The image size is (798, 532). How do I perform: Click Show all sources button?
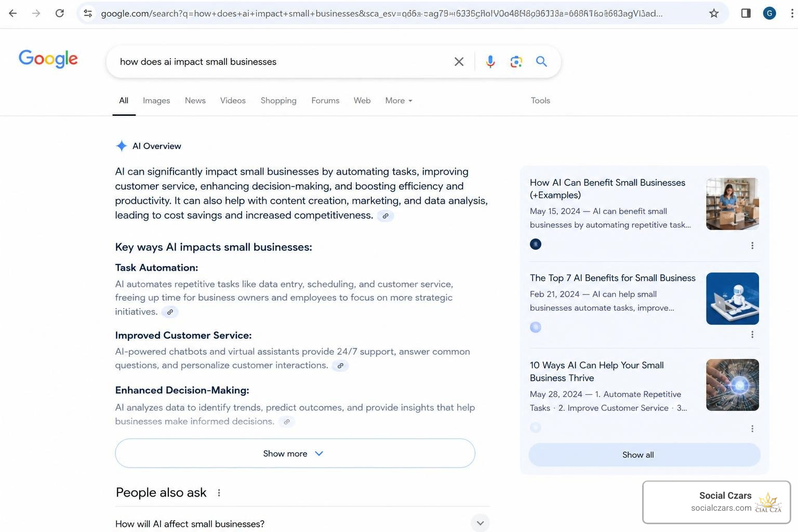(644, 455)
